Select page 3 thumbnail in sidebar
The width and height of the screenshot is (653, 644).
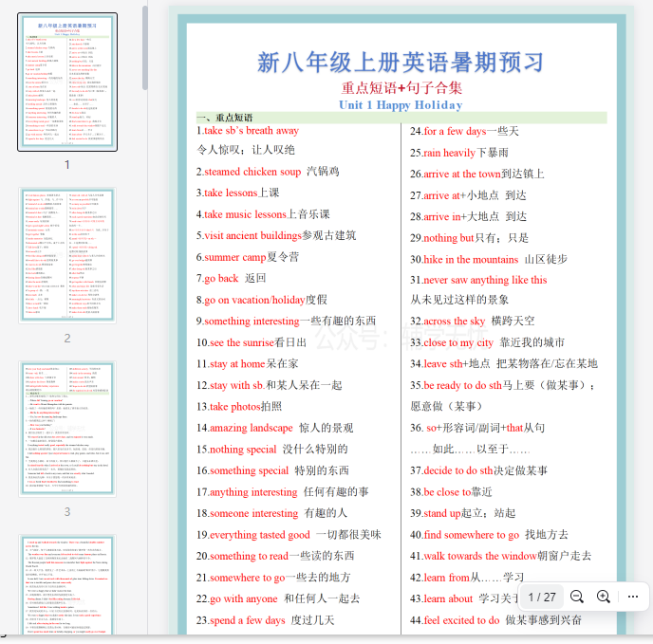click(67, 429)
